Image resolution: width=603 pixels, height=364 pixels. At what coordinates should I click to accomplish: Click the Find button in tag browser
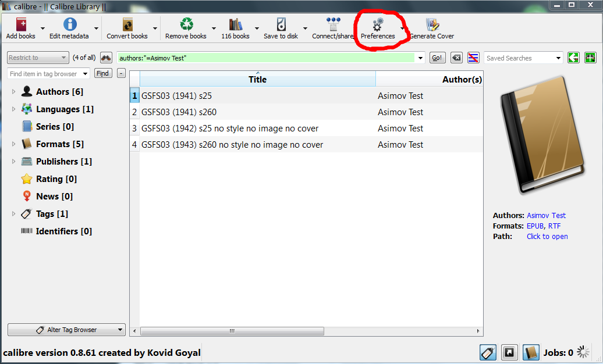coord(102,73)
